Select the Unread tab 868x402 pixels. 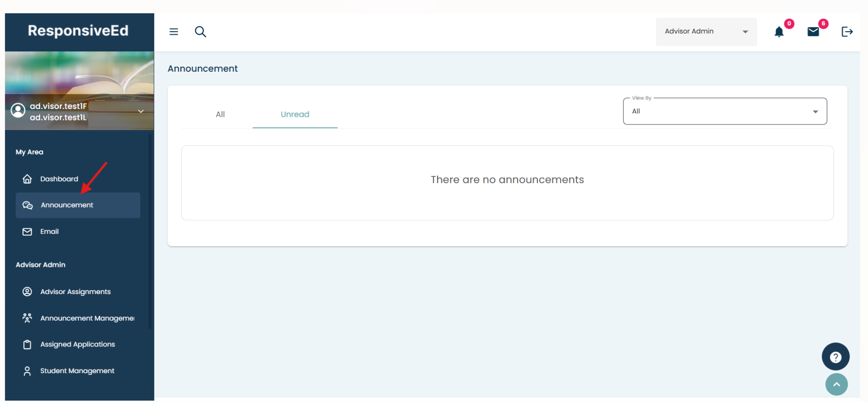[x=295, y=114]
